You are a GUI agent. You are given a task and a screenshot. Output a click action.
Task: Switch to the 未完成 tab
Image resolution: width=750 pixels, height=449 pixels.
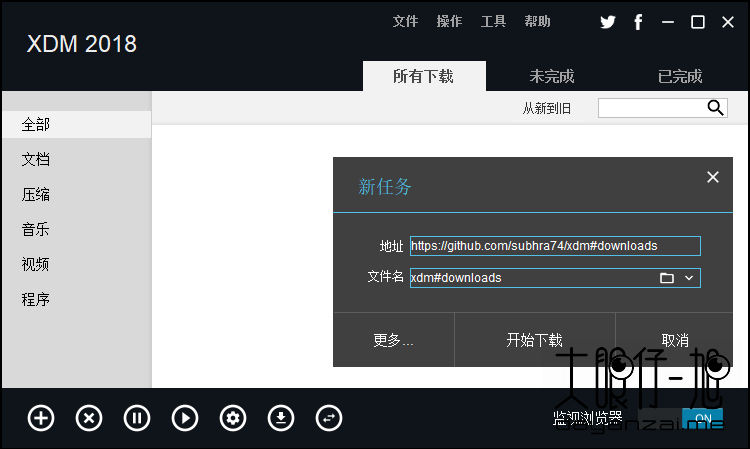click(551, 76)
